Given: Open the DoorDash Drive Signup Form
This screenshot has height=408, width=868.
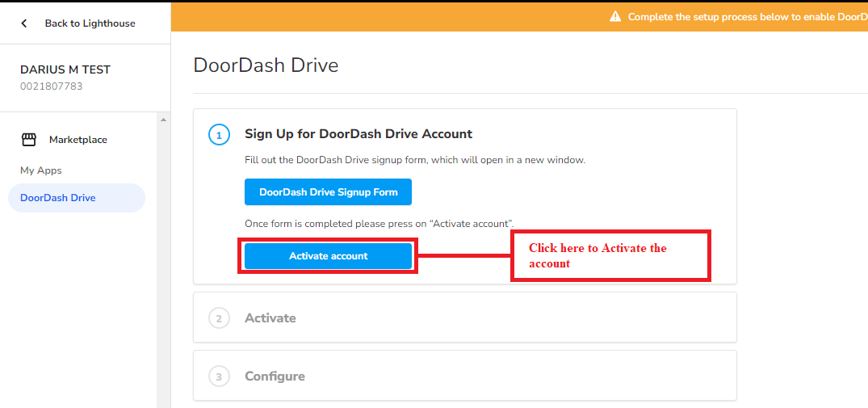Looking at the screenshot, I should (x=328, y=192).
